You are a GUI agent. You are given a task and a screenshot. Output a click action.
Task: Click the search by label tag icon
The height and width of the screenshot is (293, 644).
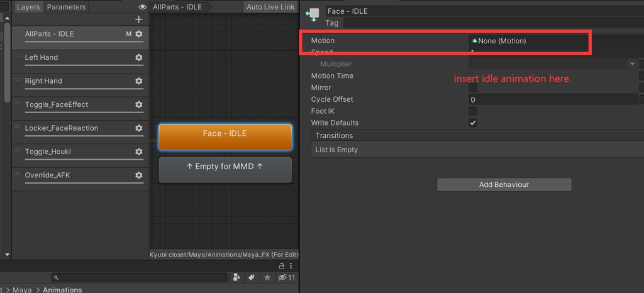click(252, 277)
